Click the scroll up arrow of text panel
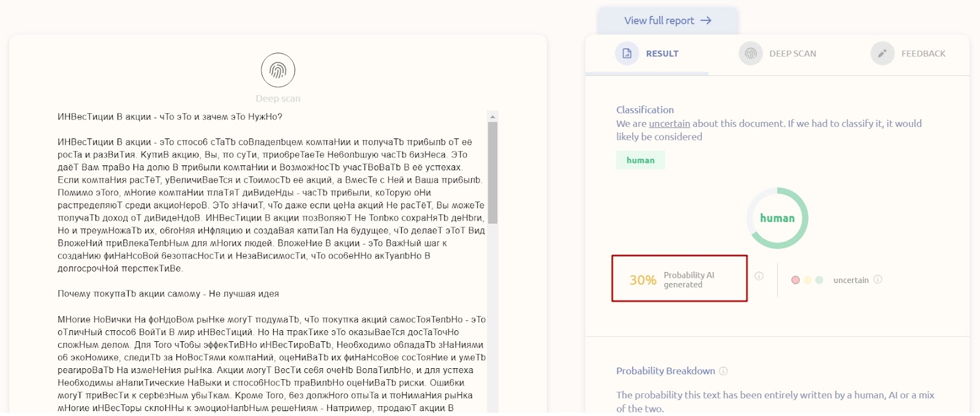This screenshot has height=416, width=980. (492, 116)
